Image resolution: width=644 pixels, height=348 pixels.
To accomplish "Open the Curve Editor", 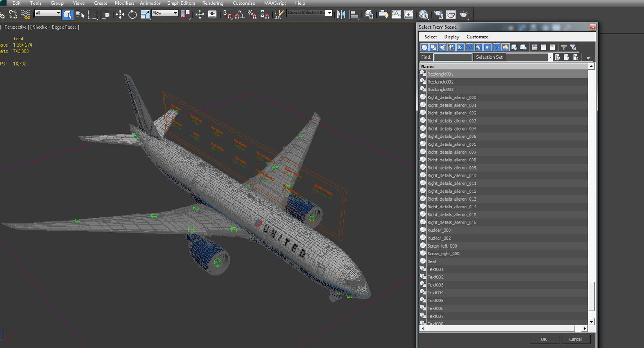I will pos(396,14).
